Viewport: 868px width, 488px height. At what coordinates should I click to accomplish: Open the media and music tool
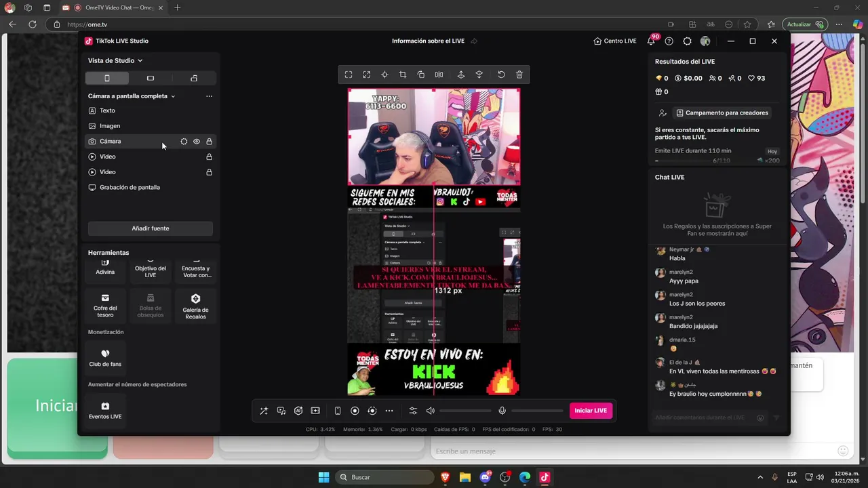coord(281,411)
